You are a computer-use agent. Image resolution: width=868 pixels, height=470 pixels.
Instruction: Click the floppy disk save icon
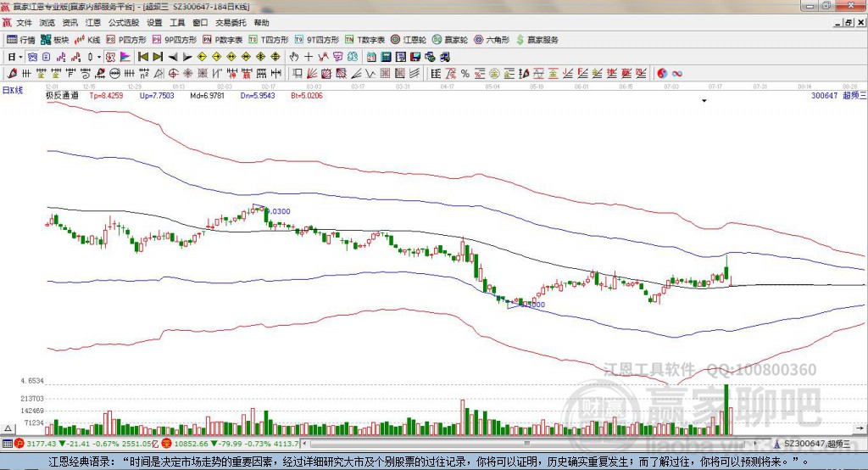pos(415,57)
